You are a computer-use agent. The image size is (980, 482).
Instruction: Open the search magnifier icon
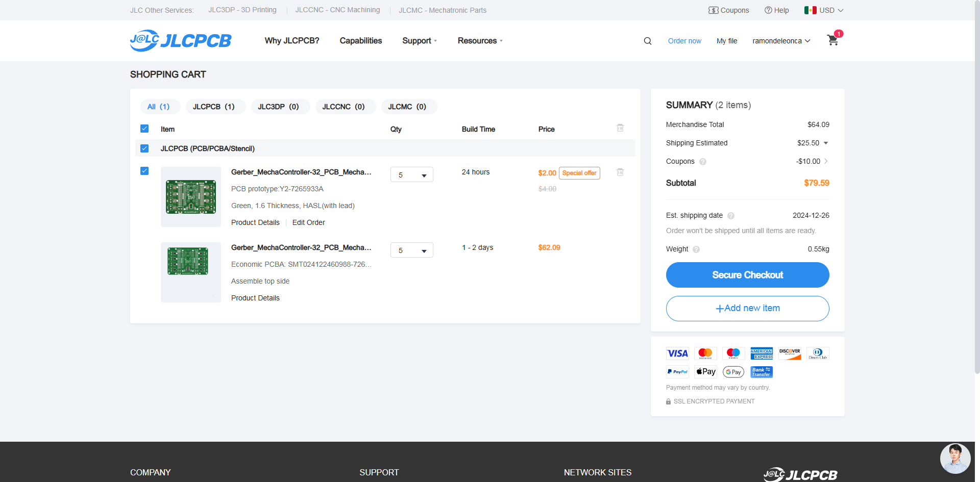[x=648, y=41]
